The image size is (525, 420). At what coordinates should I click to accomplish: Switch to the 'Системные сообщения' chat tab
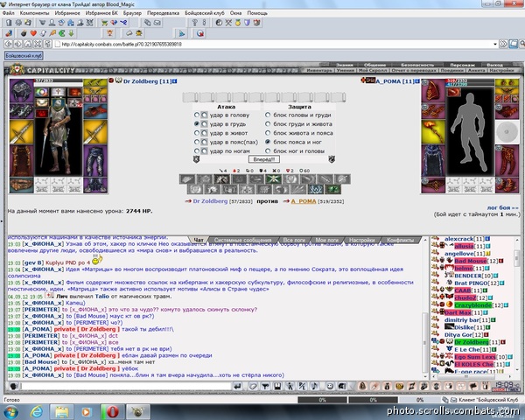tap(242, 240)
